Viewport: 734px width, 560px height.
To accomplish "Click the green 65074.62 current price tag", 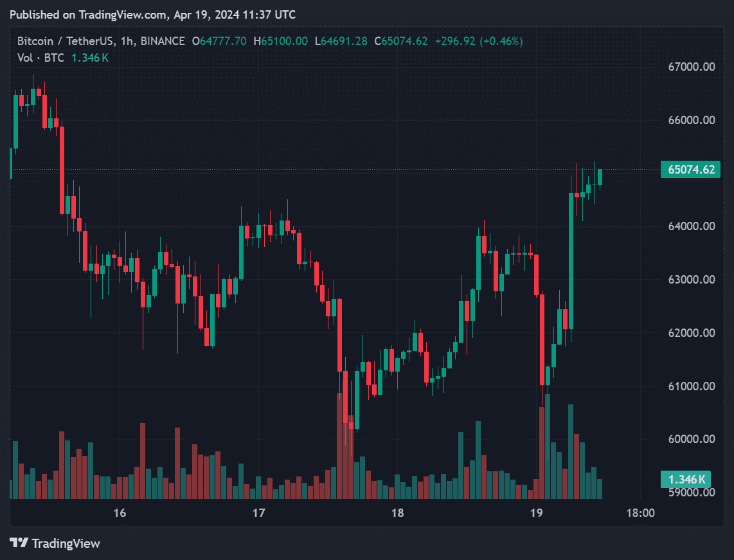I will [x=691, y=170].
